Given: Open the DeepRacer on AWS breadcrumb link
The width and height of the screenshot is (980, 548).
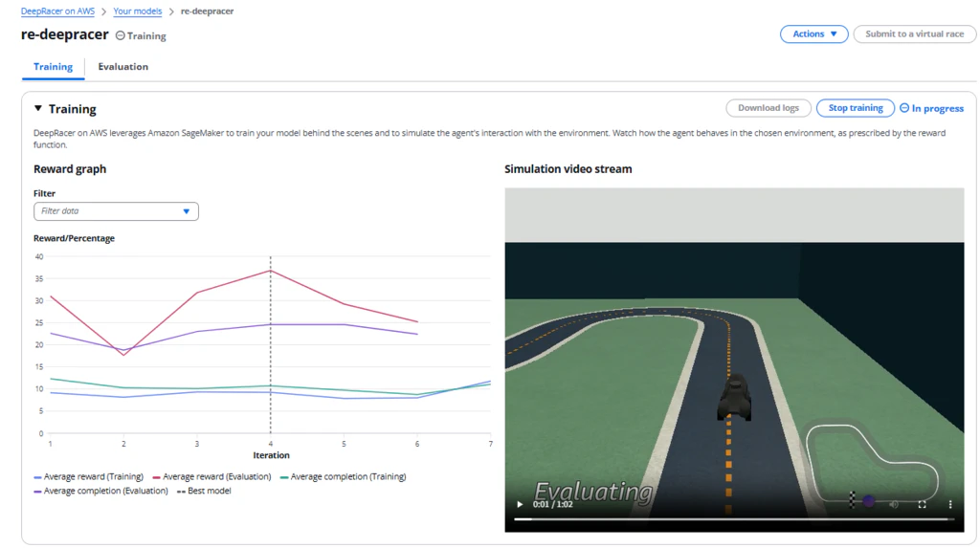Looking at the screenshot, I should (57, 11).
